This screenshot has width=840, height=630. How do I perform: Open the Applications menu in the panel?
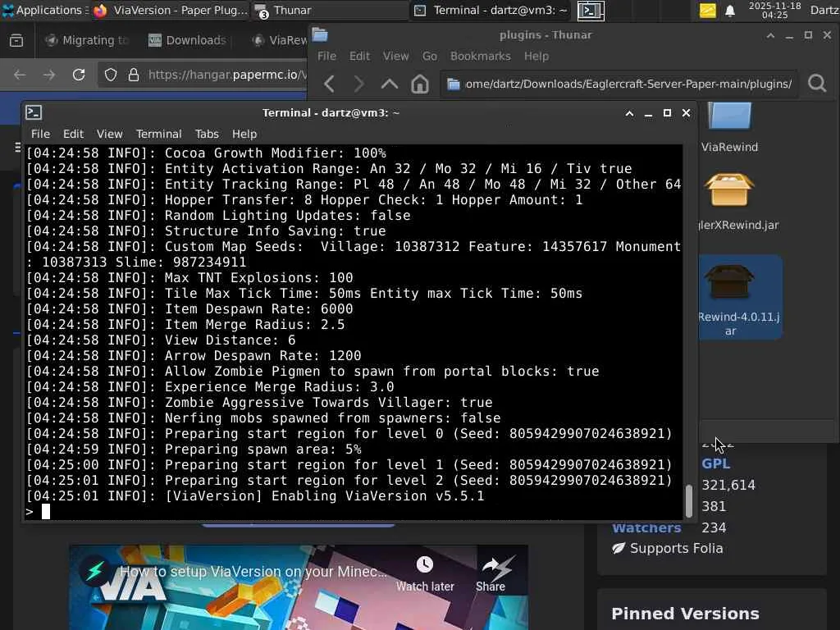click(x=43, y=10)
